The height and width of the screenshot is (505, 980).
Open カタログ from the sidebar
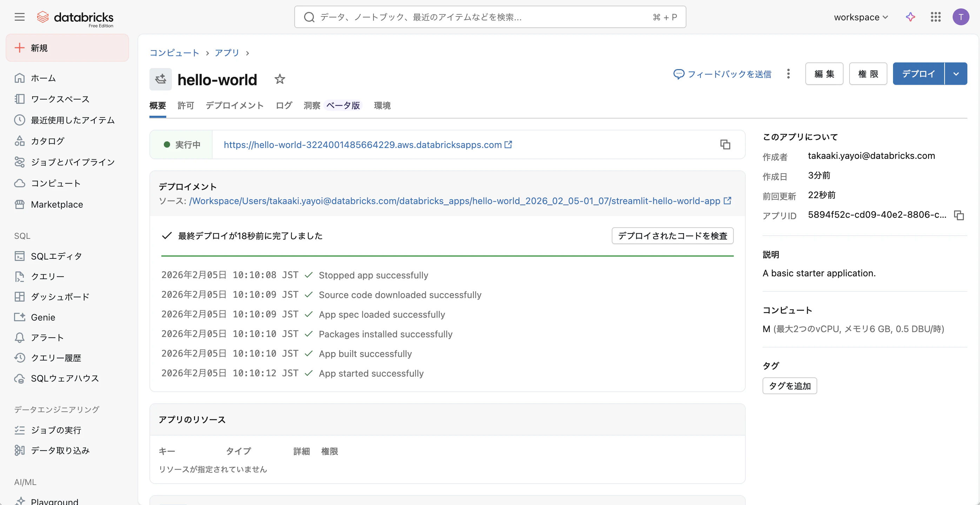(47, 141)
